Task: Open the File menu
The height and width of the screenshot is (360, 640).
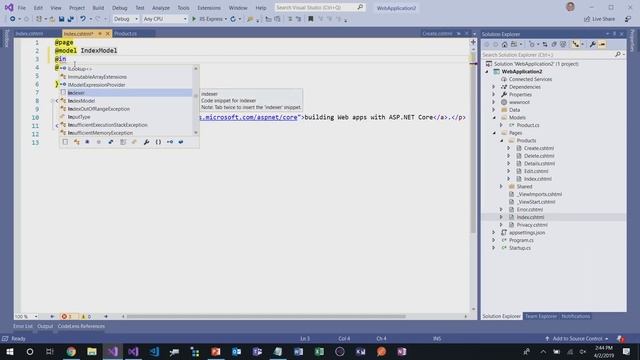Action: (22, 8)
